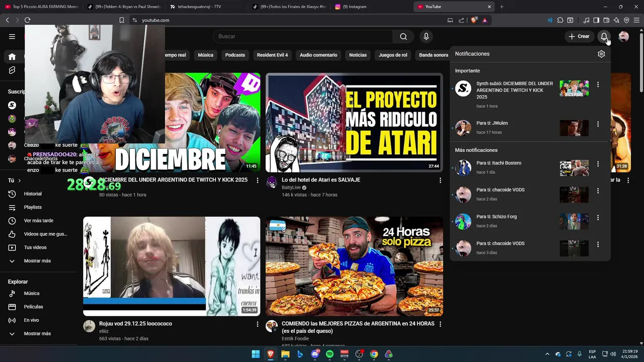
Task: Open options for Synth notification
Action: coord(598,84)
